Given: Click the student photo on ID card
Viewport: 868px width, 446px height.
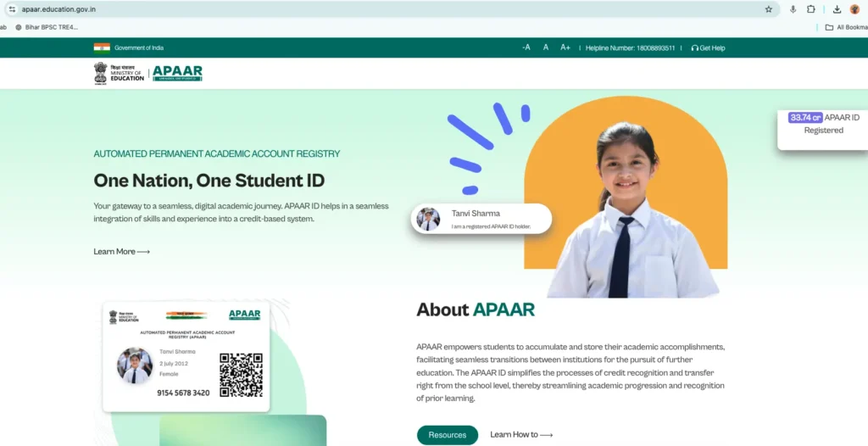Looking at the screenshot, I should pyautogui.click(x=135, y=365).
